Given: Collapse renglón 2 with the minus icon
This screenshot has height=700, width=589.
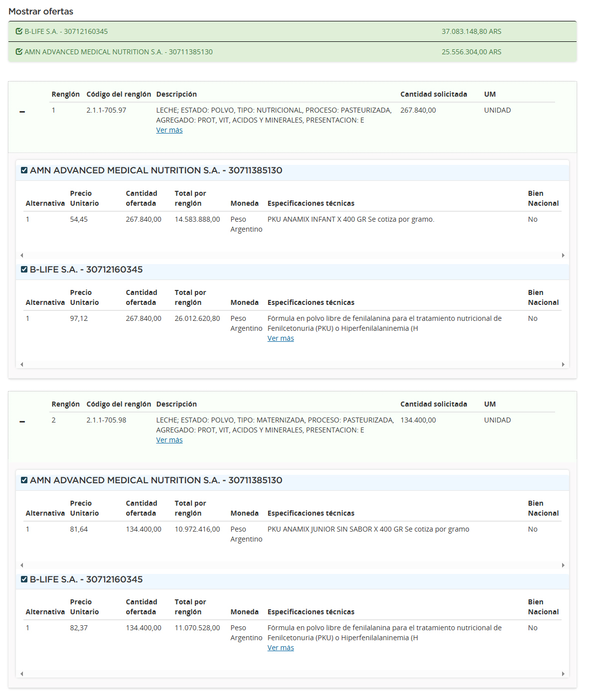Looking at the screenshot, I should [22, 421].
